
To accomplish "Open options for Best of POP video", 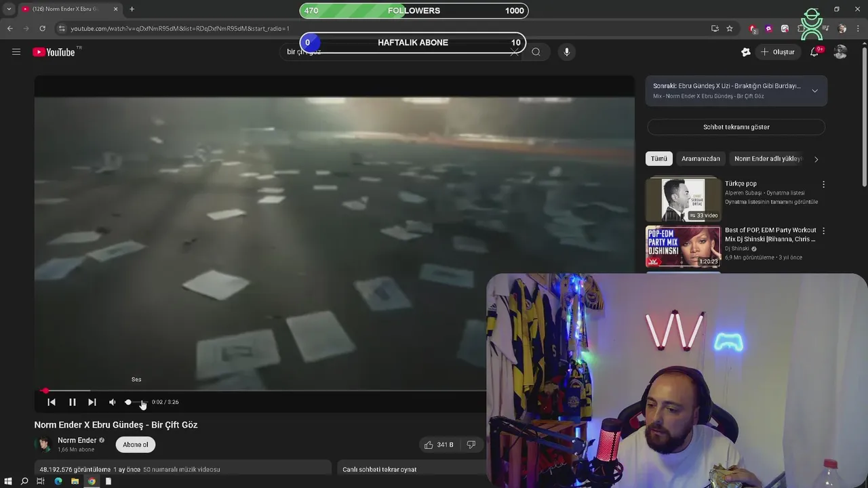I will point(824,231).
